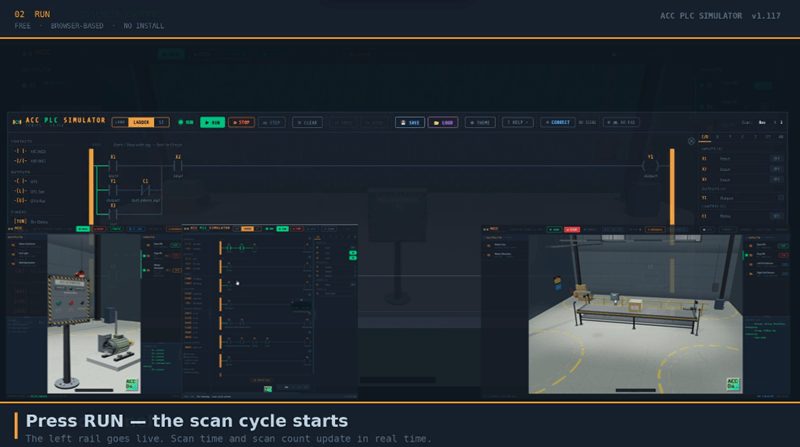800x447 pixels.
Task: Start the simulation with the green RUN button
Action: [x=212, y=122]
